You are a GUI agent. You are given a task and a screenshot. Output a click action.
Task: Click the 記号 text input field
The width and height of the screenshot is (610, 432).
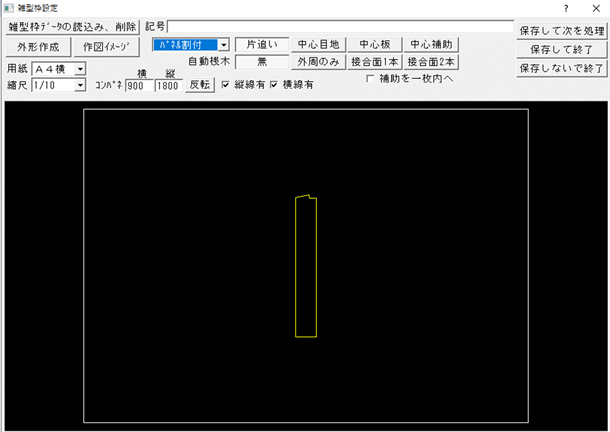click(340, 26)
